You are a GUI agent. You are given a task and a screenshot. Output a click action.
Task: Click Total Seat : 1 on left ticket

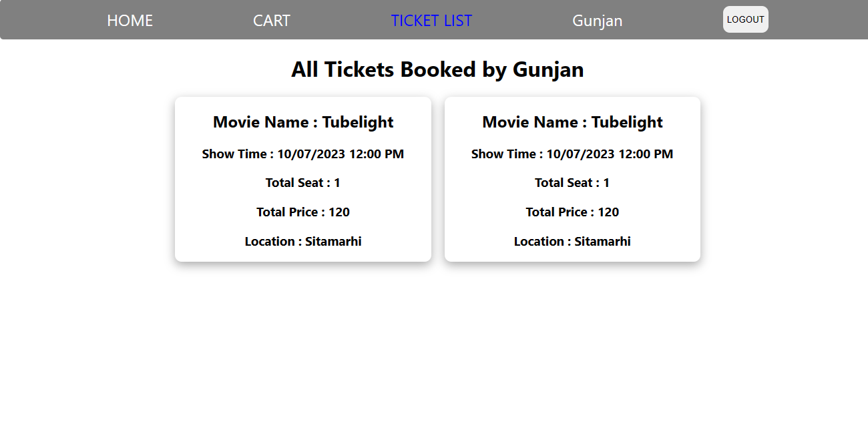click(x=302, y=182)
